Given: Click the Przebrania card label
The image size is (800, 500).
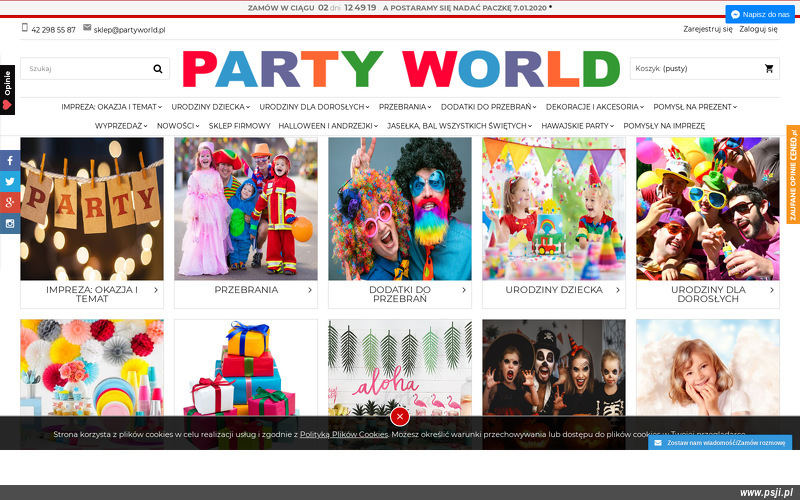Looking at the screenshot, I should pos(246,289).
